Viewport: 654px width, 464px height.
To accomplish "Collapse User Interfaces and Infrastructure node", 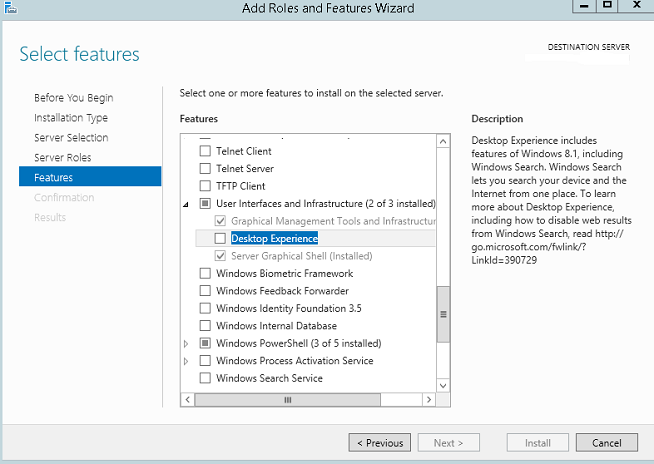I will coord(186,204).
